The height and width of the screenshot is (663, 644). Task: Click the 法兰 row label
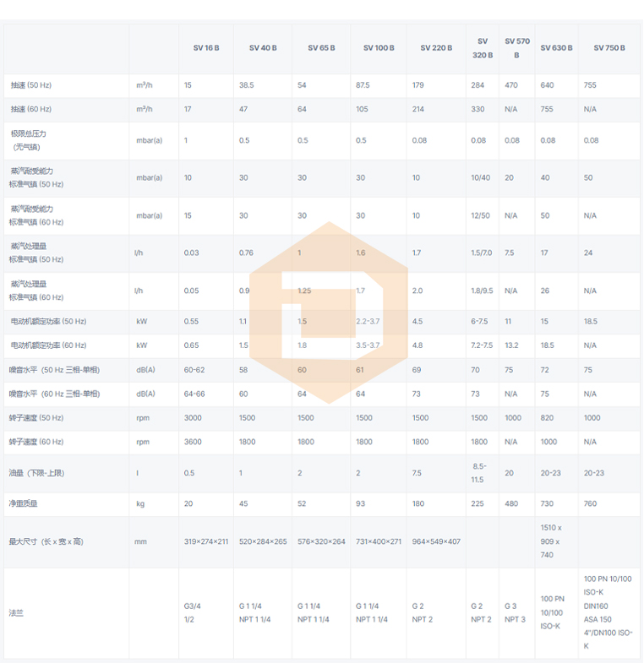point(17,612)
